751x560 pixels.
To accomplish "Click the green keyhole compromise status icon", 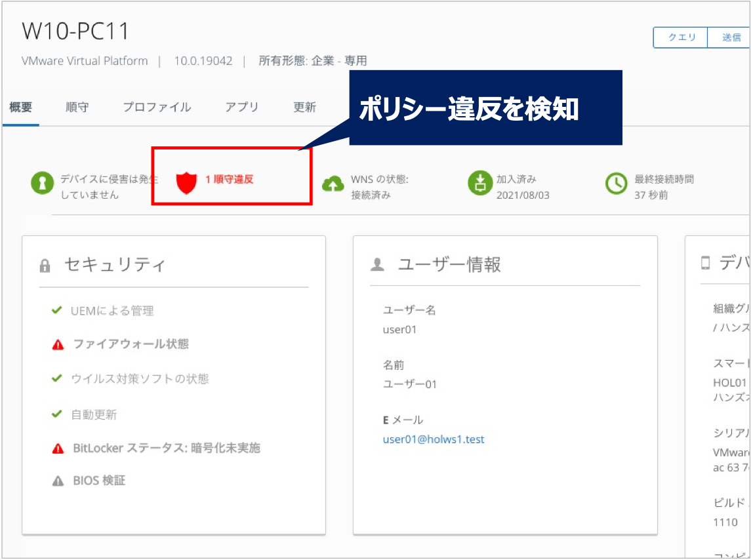I will coord(42,183).
